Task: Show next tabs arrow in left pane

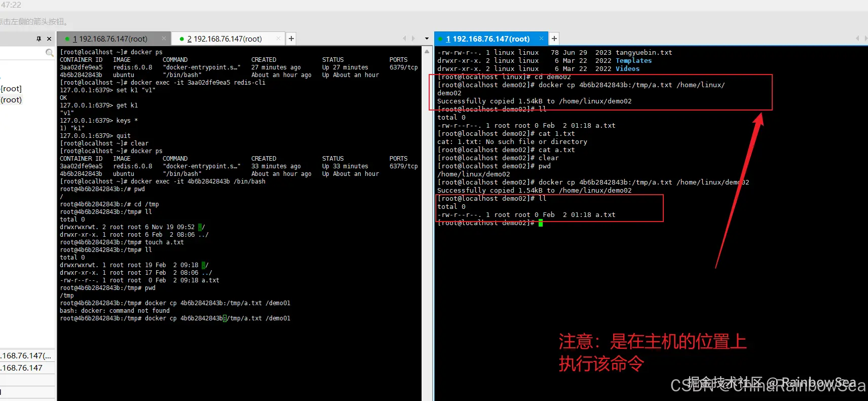Action: 413,39
